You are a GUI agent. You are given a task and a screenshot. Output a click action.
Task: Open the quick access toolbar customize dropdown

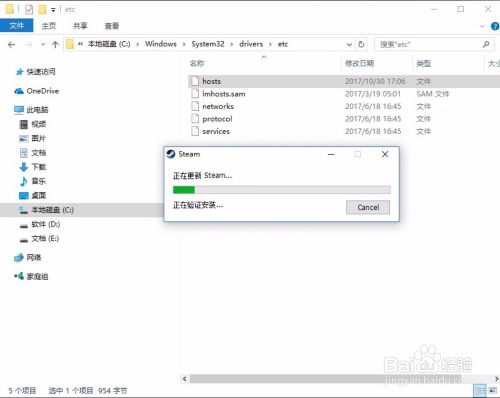(53, 10)
